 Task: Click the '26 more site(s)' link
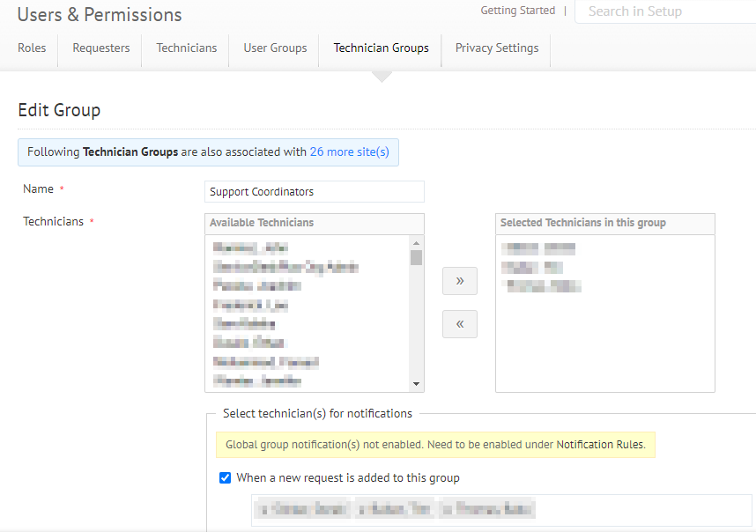tap(349, 151)
